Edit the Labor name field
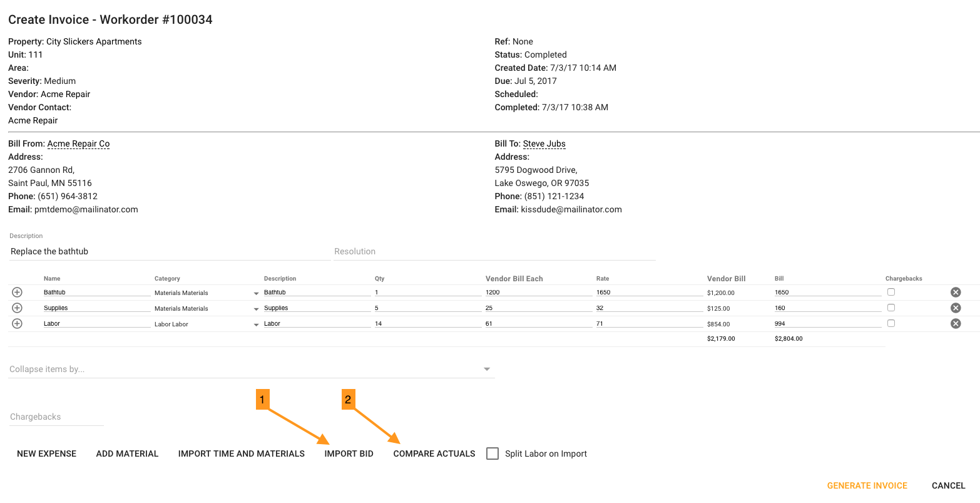Image resolution: width=980 pixels, height=503 pixels. point(96,324)
